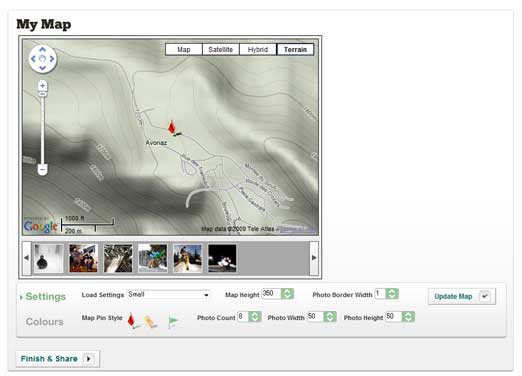The width and height of the screenshot is (522, 376).
Task: Open the Colours section
Action: [44, 322]
